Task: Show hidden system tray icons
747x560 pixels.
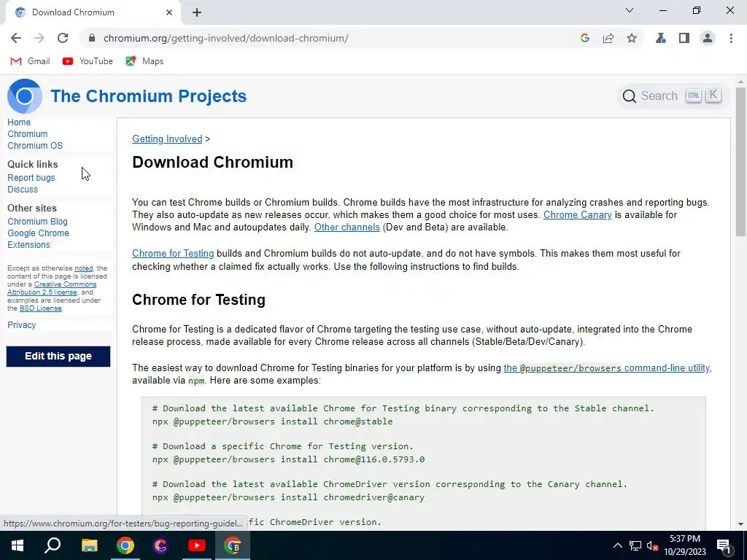Action: 617,545
